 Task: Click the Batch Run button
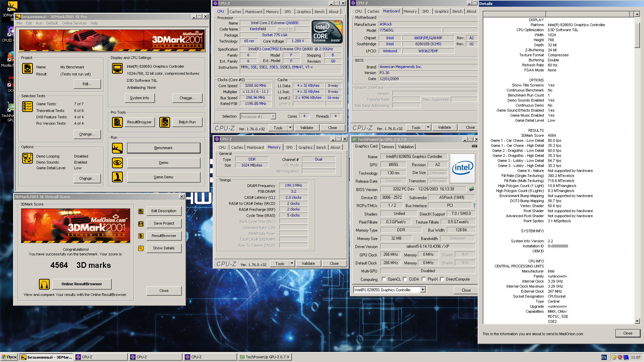point(187,122)
